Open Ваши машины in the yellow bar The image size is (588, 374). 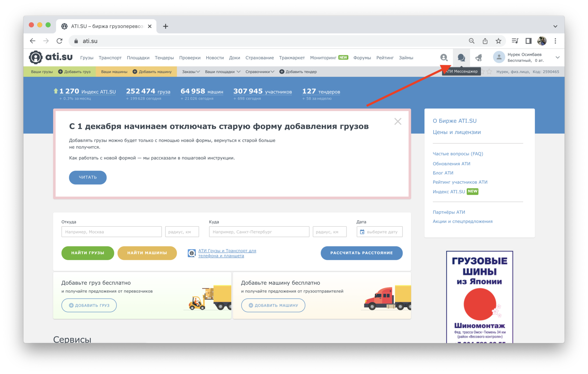coord(114,72)
